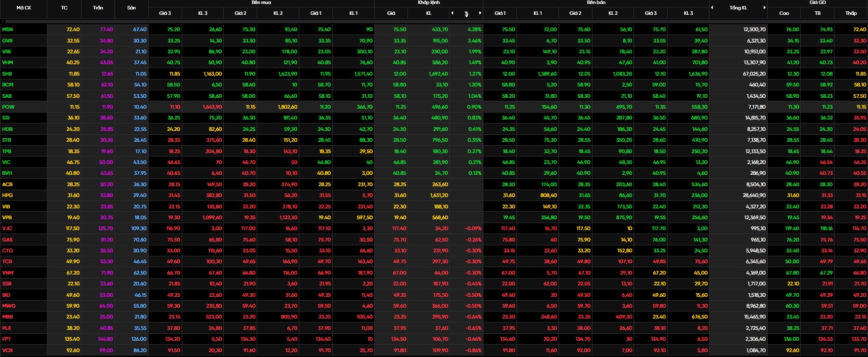Click VCB's -0.86% change value
The height and width of the screenshot is (357, 868).
click(x=473, y=350)
